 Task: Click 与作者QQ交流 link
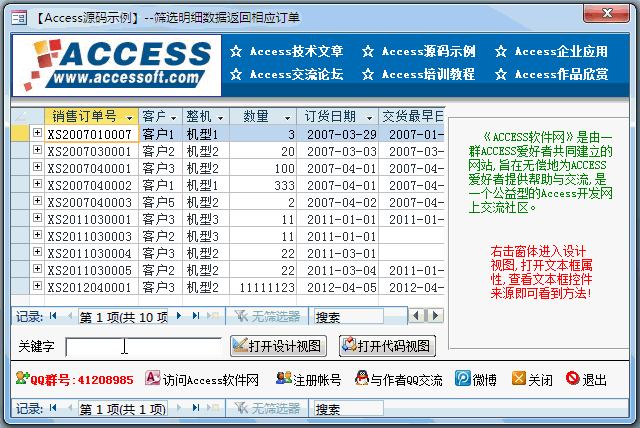[x=399, y=379]
